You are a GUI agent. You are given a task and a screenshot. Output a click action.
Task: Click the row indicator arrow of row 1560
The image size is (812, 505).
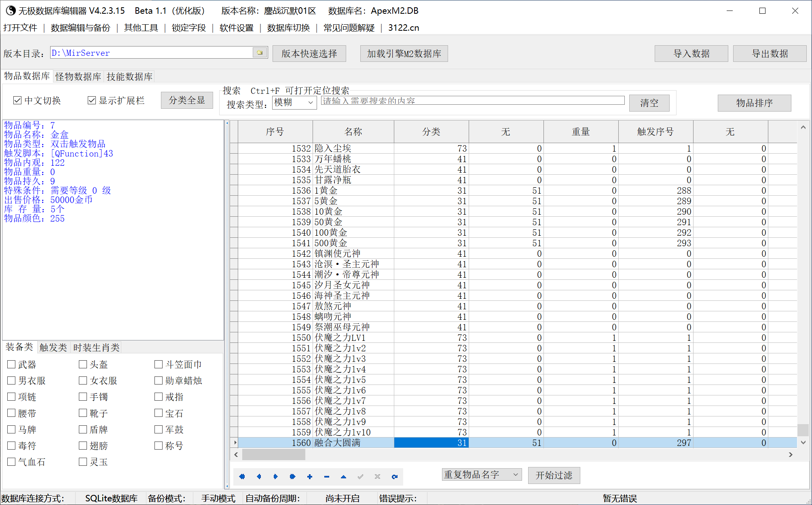pyautogui.click(x=235, y=443)
